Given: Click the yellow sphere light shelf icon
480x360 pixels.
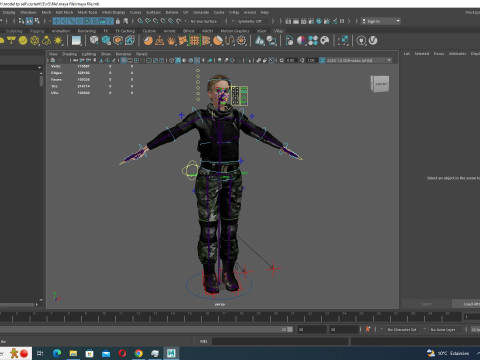Looking at the screenshot, I should [23, 41].
